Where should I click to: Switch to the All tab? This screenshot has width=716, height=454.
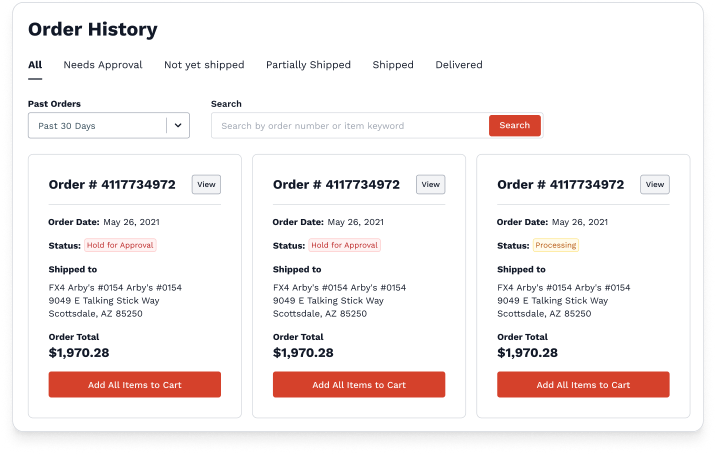pos(35,65)
